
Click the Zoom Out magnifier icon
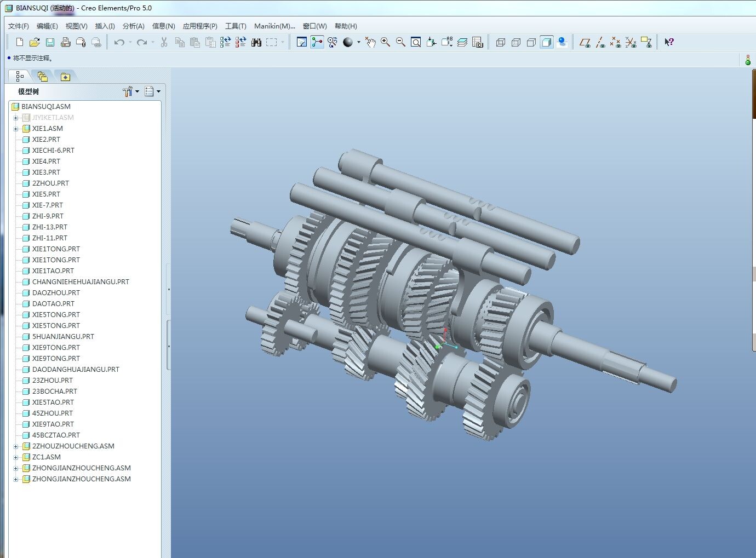(x=400, y=42)
